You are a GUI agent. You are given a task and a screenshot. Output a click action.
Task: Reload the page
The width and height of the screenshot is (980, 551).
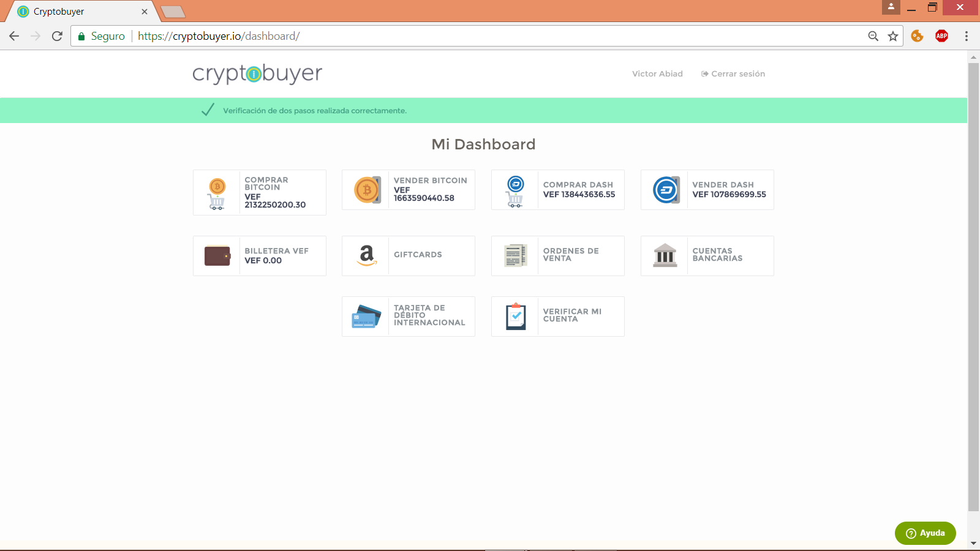(57, 36)
